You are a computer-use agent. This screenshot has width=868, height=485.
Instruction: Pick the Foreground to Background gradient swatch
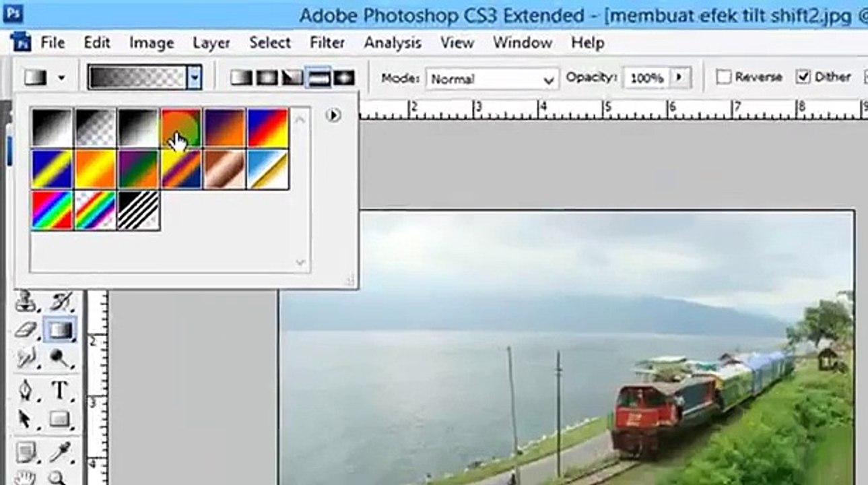click(x=52, y=128)
